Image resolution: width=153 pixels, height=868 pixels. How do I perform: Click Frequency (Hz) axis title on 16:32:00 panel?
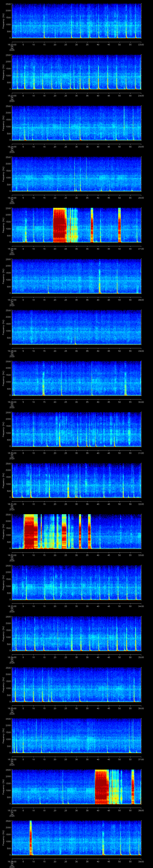click(x=3, y=531)
